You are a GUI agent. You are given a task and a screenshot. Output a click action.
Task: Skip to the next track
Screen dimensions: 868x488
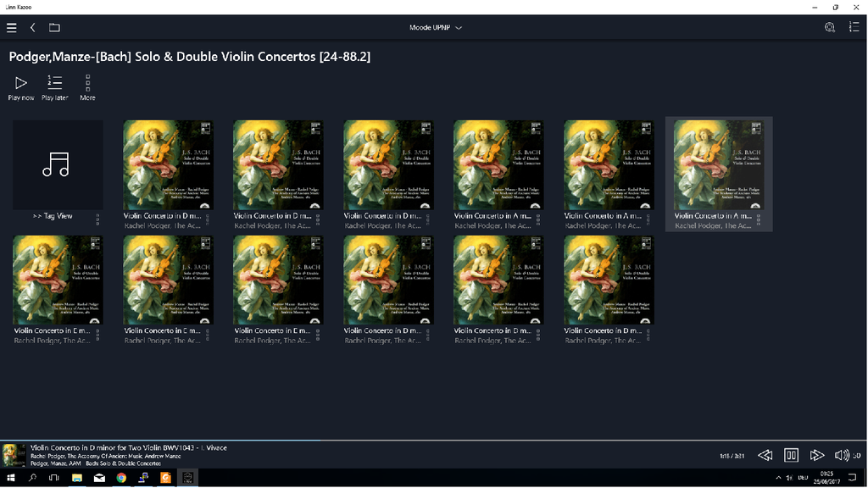coord(817,455)
